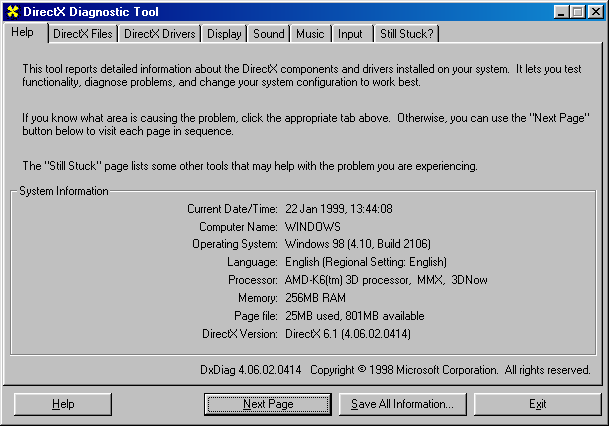Click the System Information group heading
The height and width of the screenshot is (426, 609).
coord(64,191)
